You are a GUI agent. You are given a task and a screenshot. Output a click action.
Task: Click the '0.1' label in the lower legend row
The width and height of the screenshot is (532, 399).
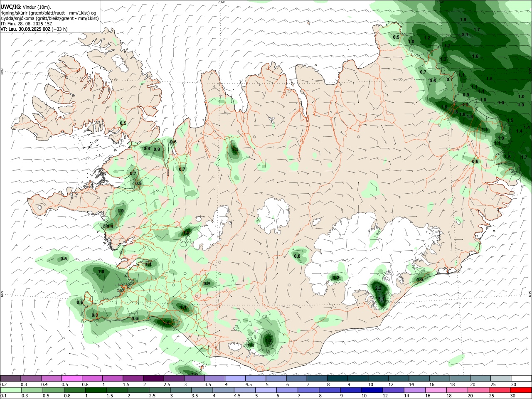tap(3, 396)
